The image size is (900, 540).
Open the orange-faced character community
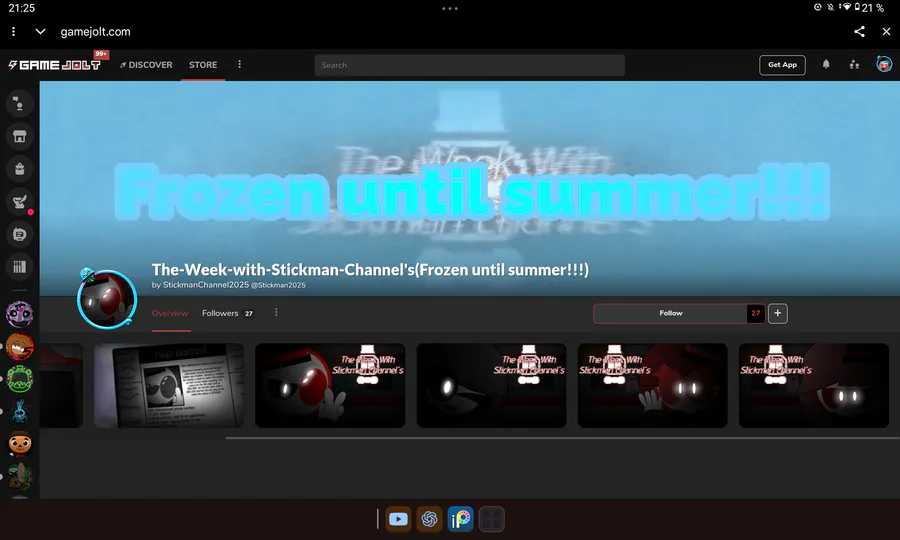click(x=20, y=444)
